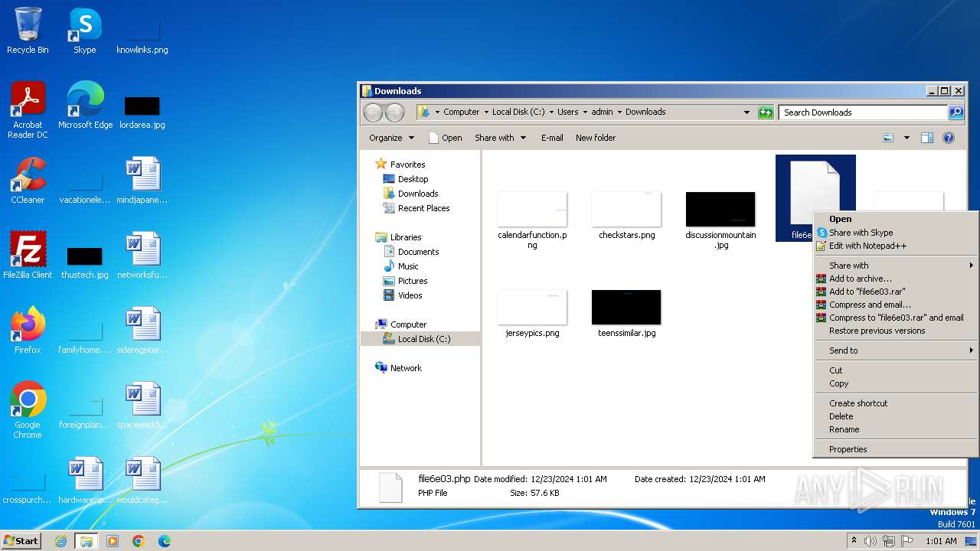Choose Open in context menu
Viewport: 980px width, 551px height.
coord(895,219)
